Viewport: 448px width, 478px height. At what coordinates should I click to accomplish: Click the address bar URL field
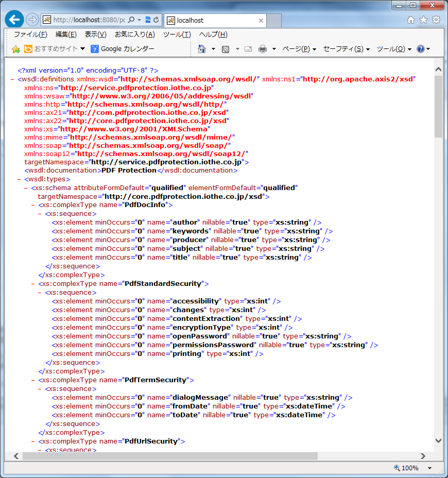[89, 20]
